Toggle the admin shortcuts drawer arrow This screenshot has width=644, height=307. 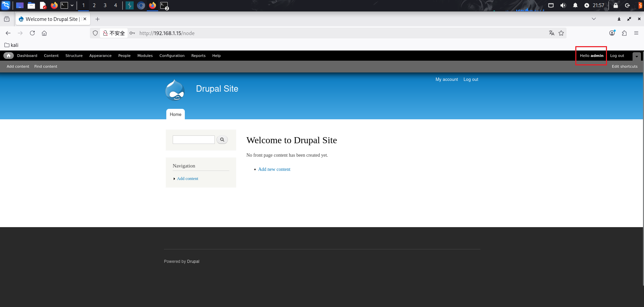tap(636, 56)
